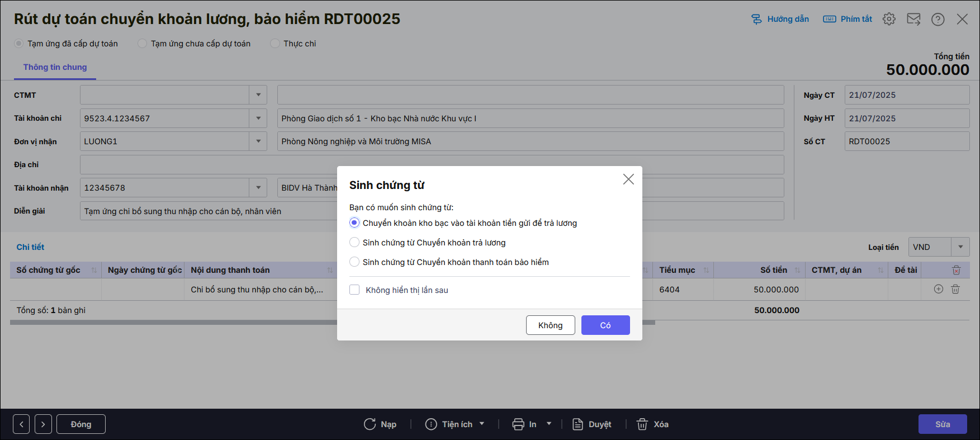Open the Phím tắt shortcuts menu
Image resolution: width=980 pixels, height=440 pixels.
tap(848, 19)
